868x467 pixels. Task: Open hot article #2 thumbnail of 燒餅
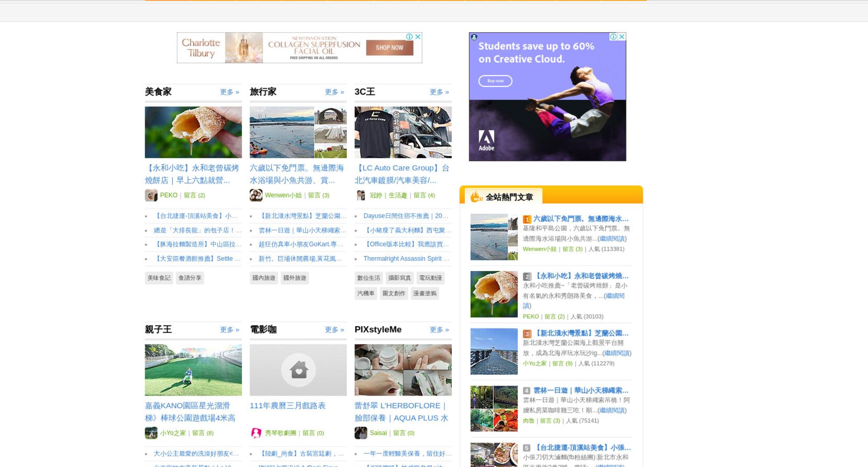[x=494, y=294]
